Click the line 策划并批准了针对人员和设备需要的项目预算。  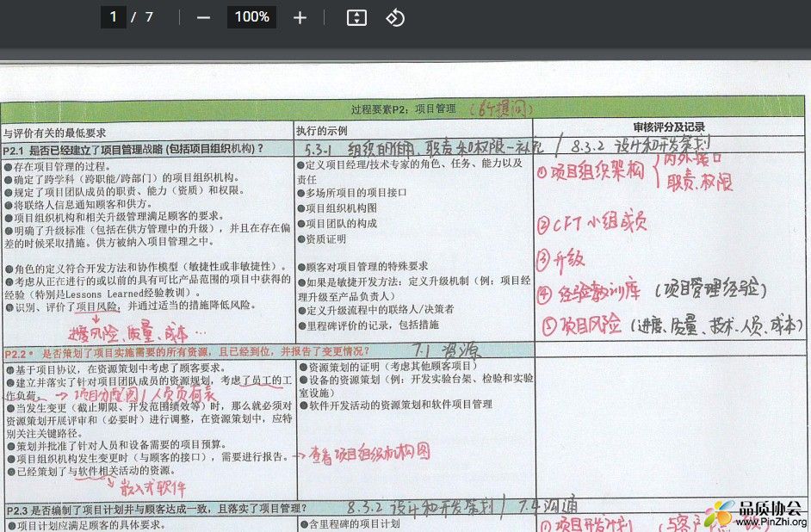point(116,445)
